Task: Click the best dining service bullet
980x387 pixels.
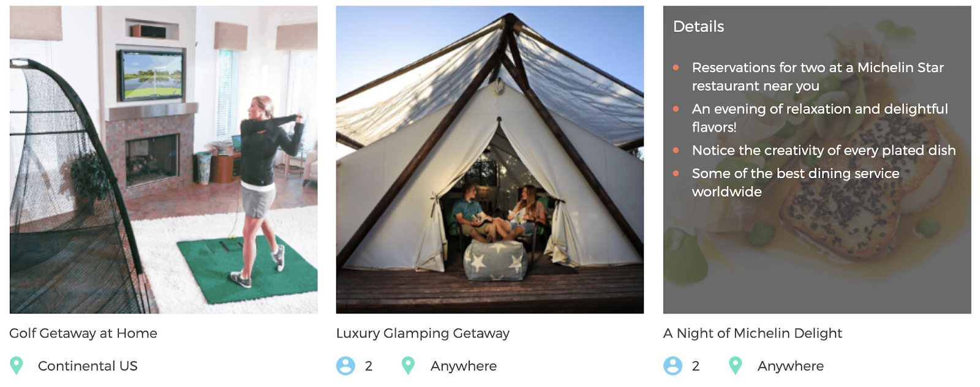Action: pyautogui.click(x=796, y=182)
